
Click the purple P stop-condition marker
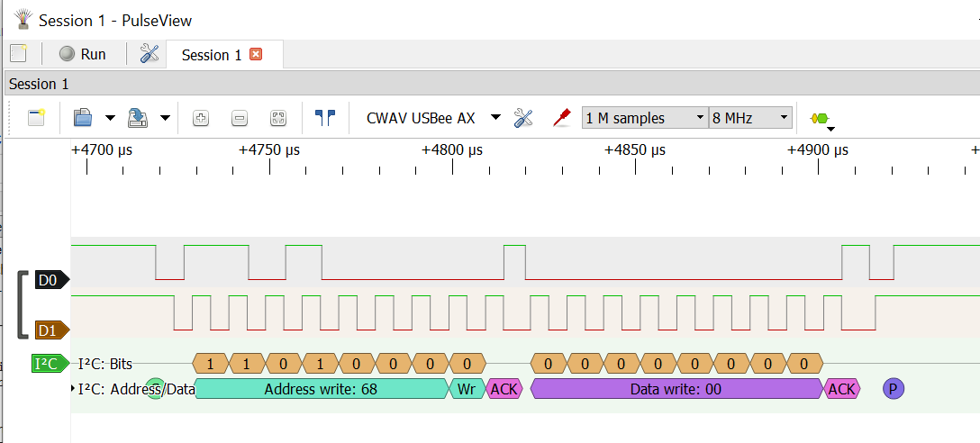click(894, 389)
